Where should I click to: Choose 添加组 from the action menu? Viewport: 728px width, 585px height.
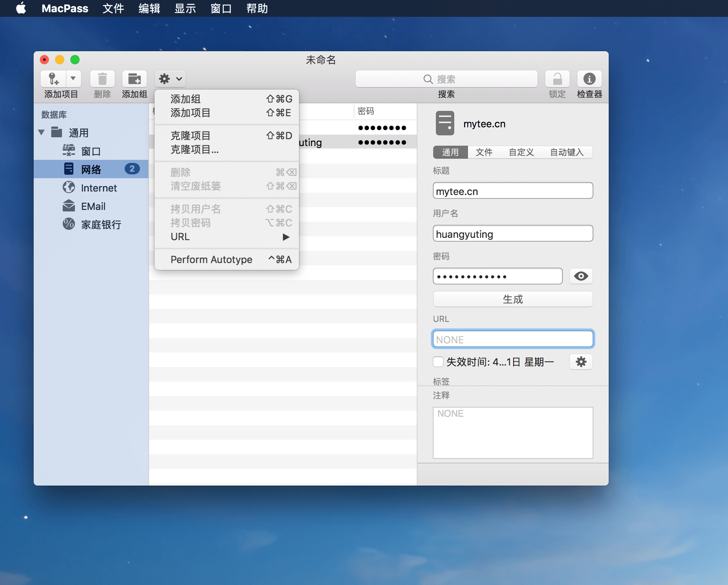pos(227,99)
